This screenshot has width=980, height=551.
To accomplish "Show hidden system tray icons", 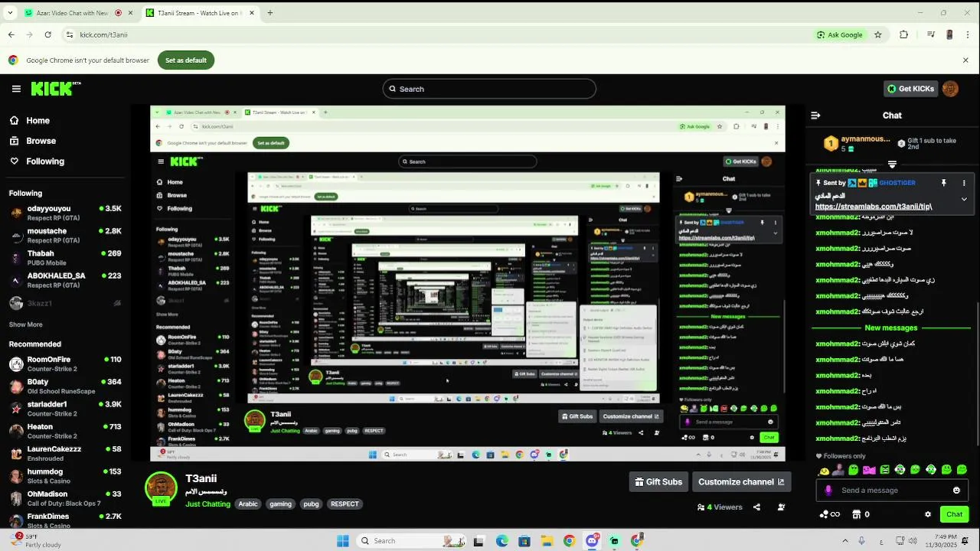I will click(845, 541).
